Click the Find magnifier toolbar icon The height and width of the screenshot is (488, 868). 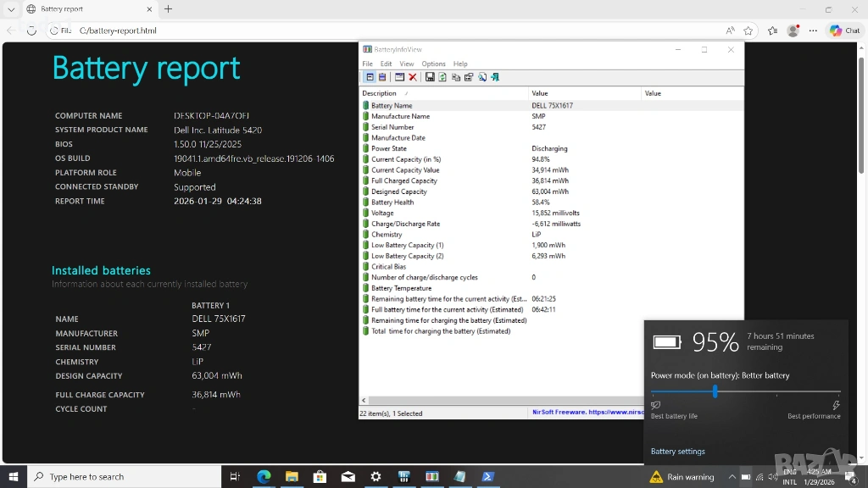point(482,77)
